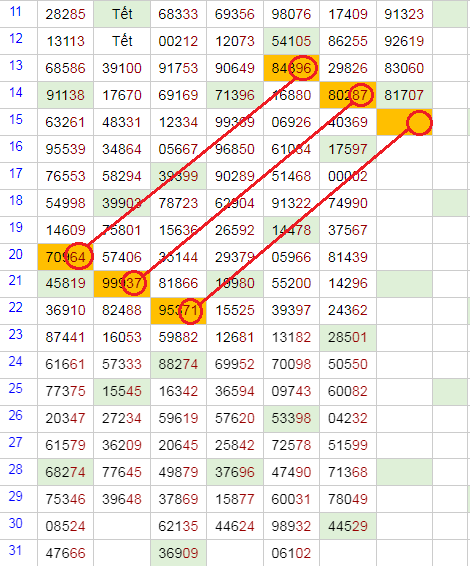
Task: Select the orange cell 95371
Action: (178, 310)
